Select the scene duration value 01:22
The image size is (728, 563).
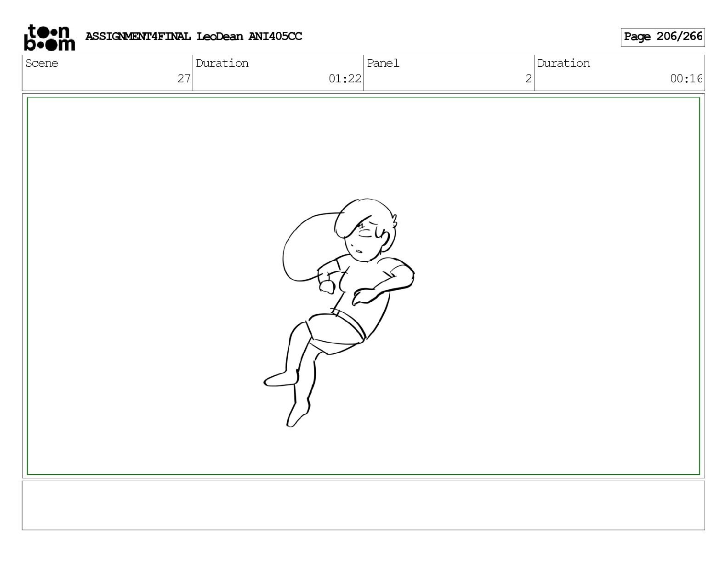345,79
